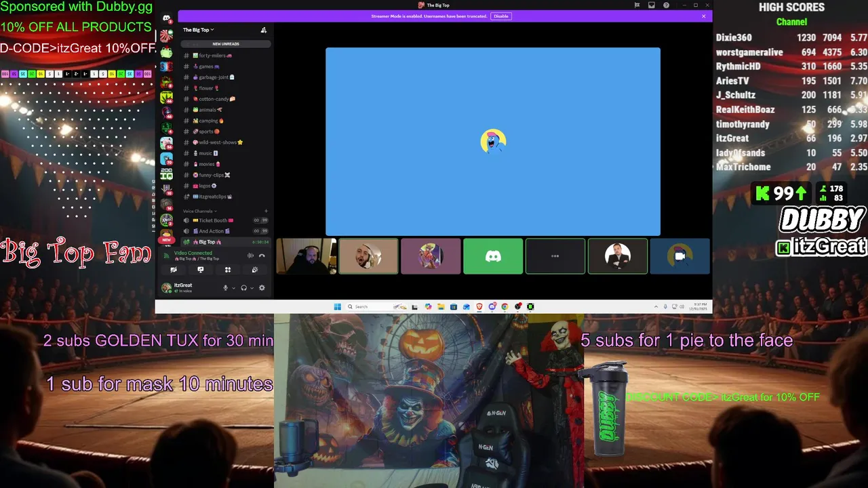The height and width of the screenshot is (488, 868).
Task: Open the Windows Start menu
Action: [338, 306]
